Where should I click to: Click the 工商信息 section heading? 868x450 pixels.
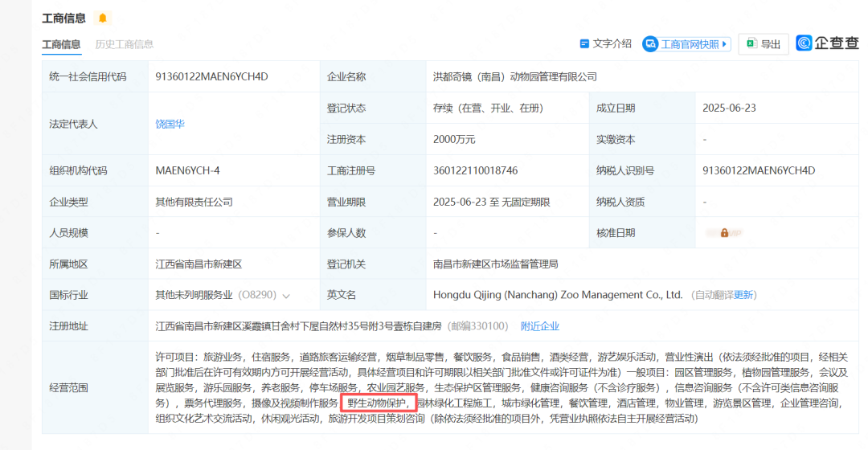(64, 18)
